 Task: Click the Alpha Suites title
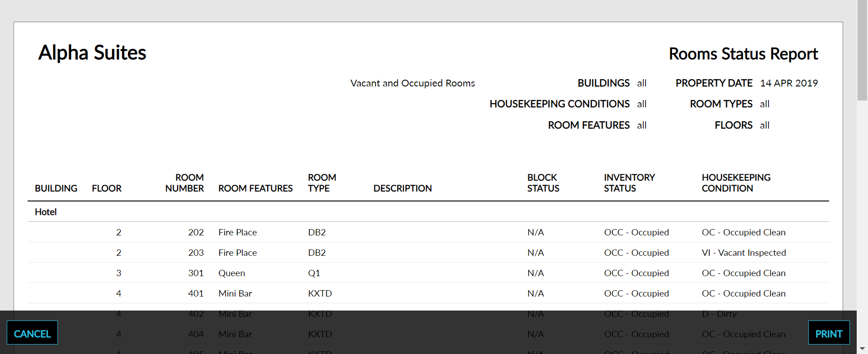click(92, 53)
